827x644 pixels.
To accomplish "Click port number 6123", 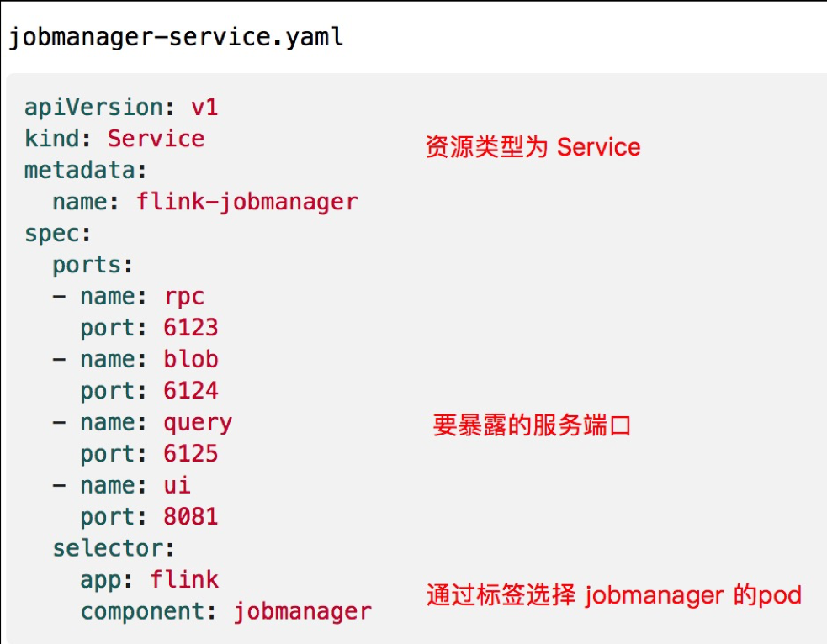I will point(191,327).
